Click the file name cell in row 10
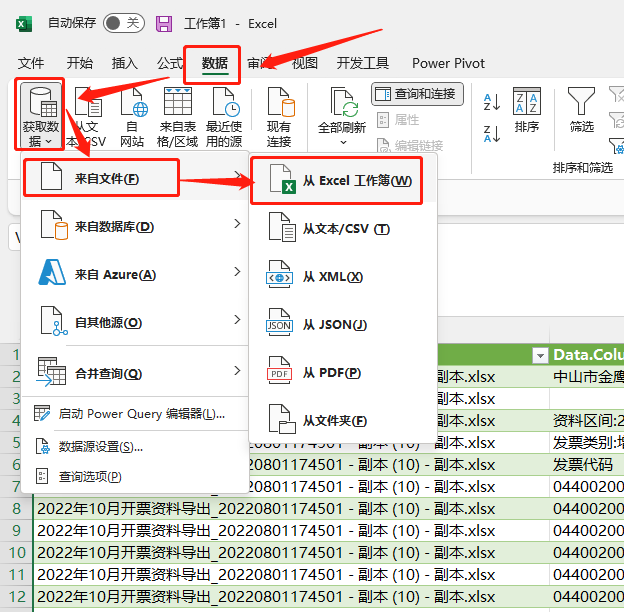 pos(291,553)
